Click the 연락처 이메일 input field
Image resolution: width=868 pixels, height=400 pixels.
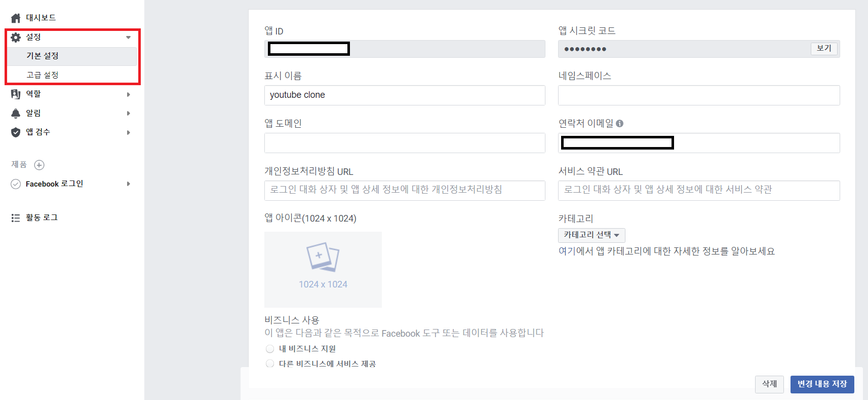699,143
